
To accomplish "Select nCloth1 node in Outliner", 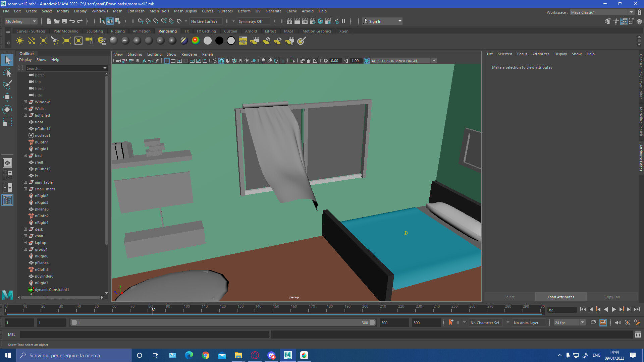I will [x=42, y=142].
